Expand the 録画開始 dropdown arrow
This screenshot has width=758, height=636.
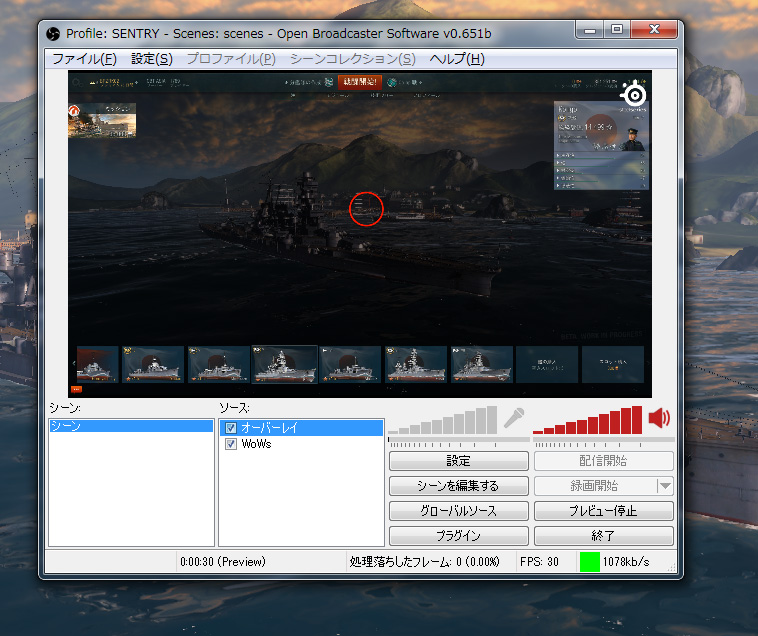pyautogui.click(x=665, y=486)
